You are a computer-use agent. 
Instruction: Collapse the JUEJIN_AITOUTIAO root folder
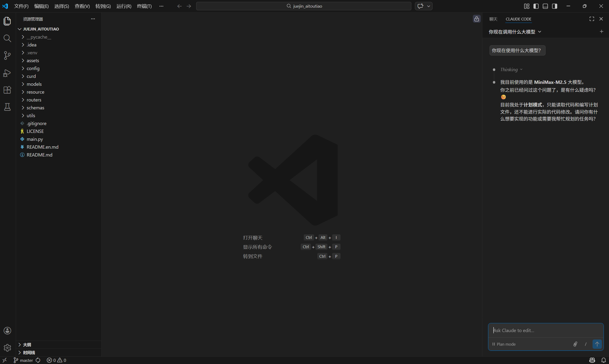[x=58, y=29]
